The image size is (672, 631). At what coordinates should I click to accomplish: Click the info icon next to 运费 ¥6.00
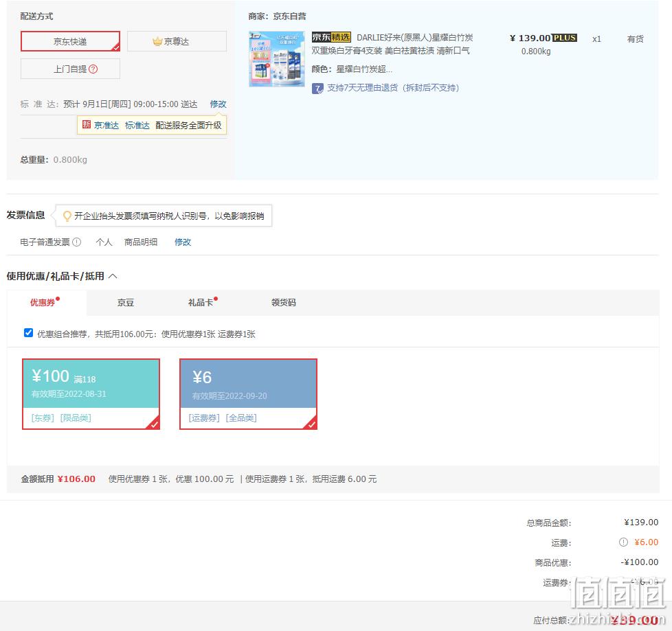(623, 542)
